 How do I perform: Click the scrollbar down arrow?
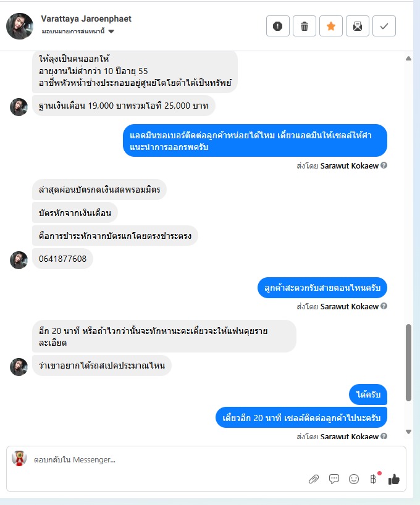[x=408, y=432]
